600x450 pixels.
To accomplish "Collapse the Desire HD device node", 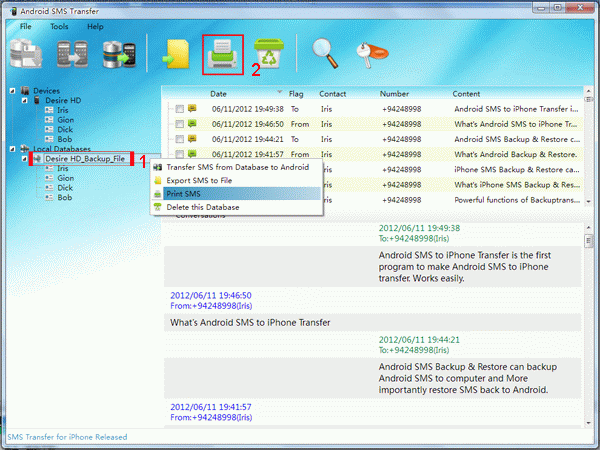I will (24, 101).
